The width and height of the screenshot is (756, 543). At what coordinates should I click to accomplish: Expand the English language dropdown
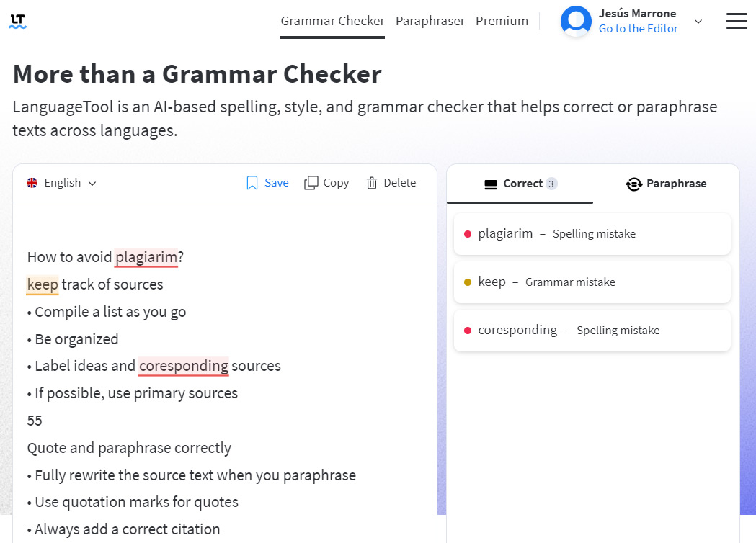coord(62,183)
